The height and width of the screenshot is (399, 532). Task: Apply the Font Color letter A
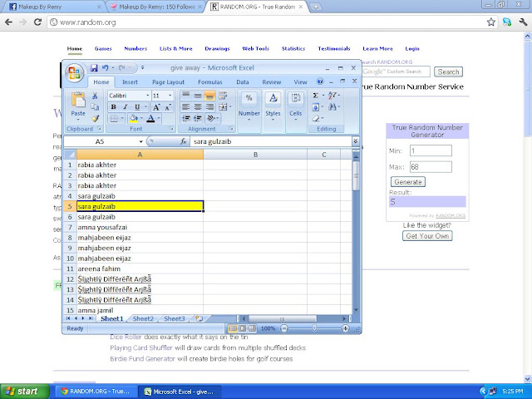coord(151,118)
